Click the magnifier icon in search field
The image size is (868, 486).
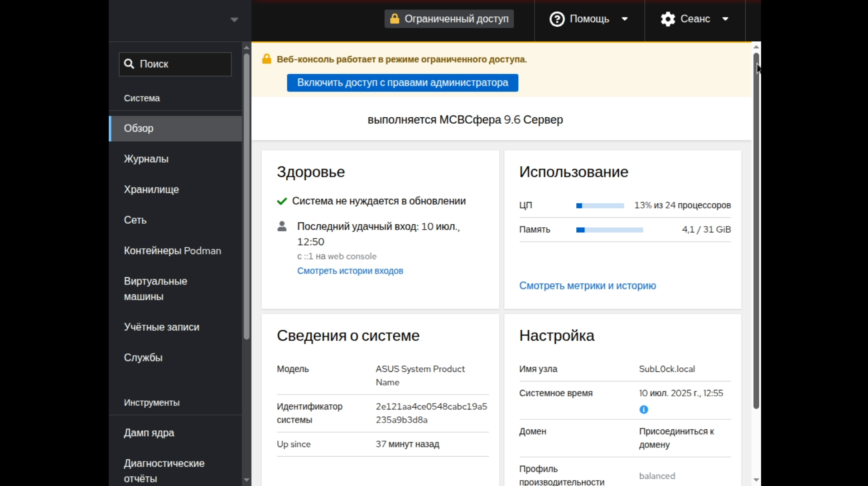pos(129,64)
